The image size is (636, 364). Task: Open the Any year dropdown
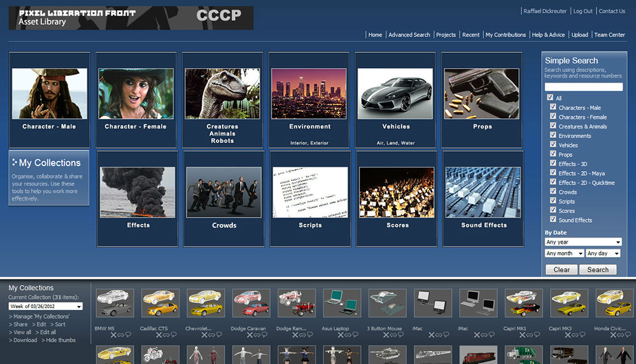pos(583,242)
